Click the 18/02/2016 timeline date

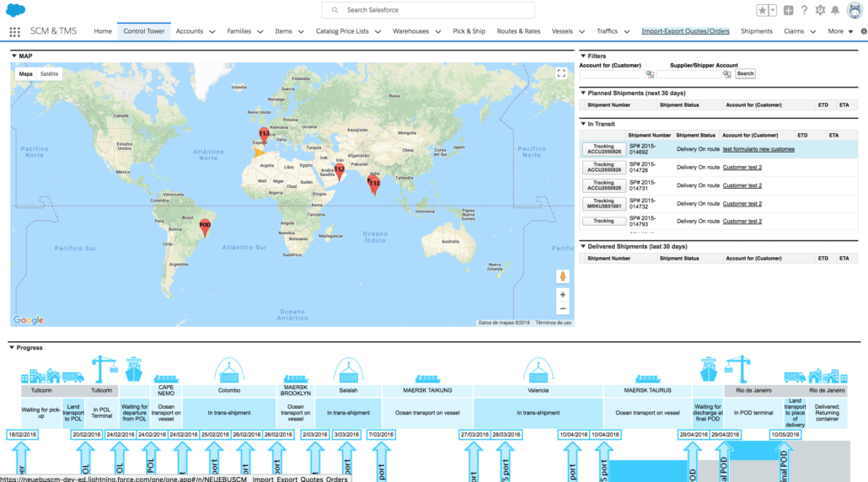(x=22, y=435)
